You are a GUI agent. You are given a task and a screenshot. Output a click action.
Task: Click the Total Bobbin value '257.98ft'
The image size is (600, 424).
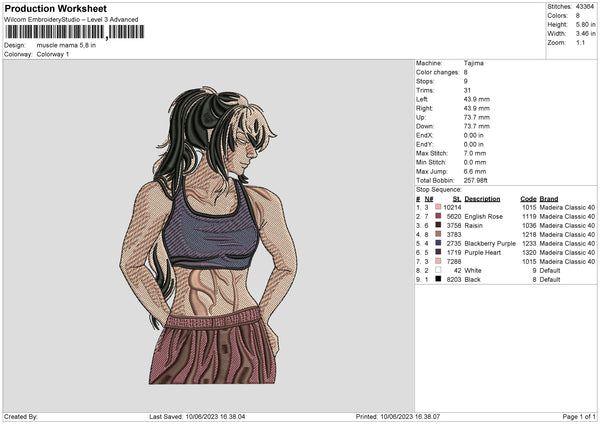476,180
